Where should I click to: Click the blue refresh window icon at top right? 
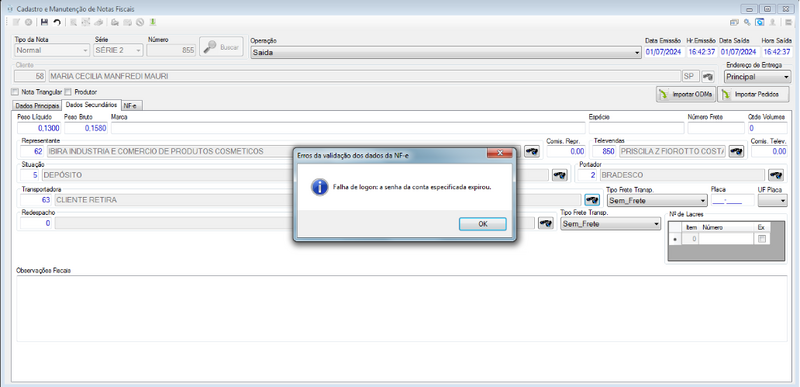[x=760, y=22]
